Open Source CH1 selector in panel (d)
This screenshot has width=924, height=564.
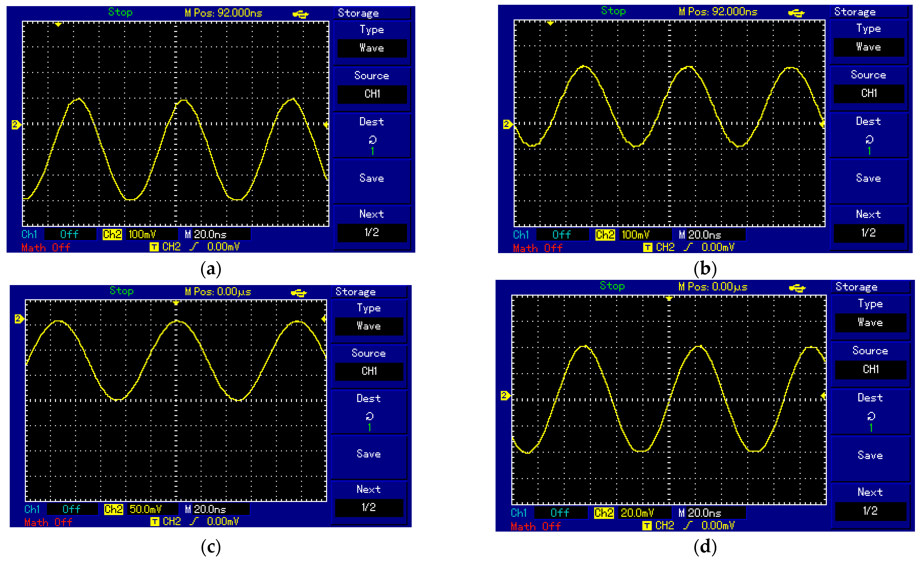click(x=870, y=369)
